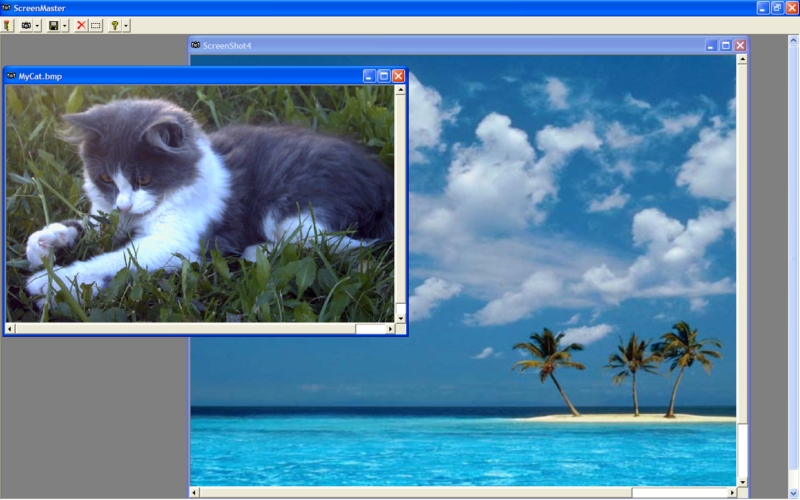Click the MyCat.bmp window title bar
The width and height of the screenshot is (800, 500).
coord(200,76)
